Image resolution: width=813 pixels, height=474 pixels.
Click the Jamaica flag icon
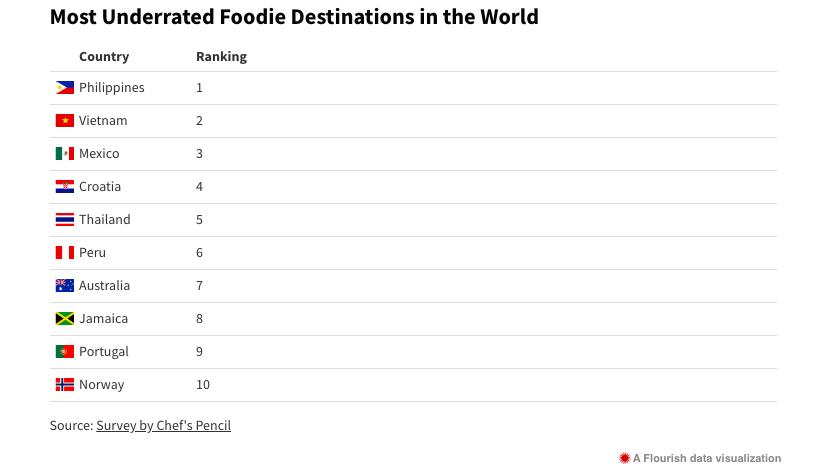coord(65,319)
